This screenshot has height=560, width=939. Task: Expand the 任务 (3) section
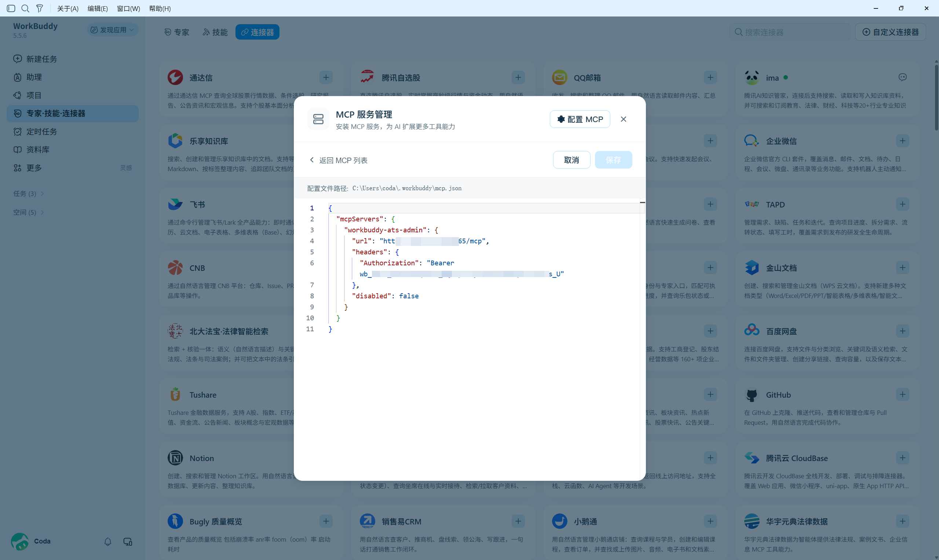coord(29,194)
